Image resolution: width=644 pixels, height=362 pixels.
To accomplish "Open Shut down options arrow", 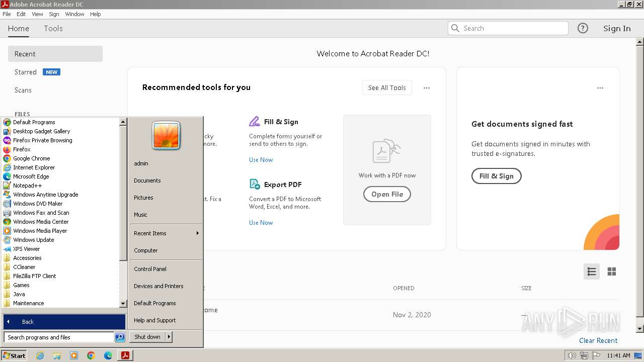I will click(x=169, y=337).
